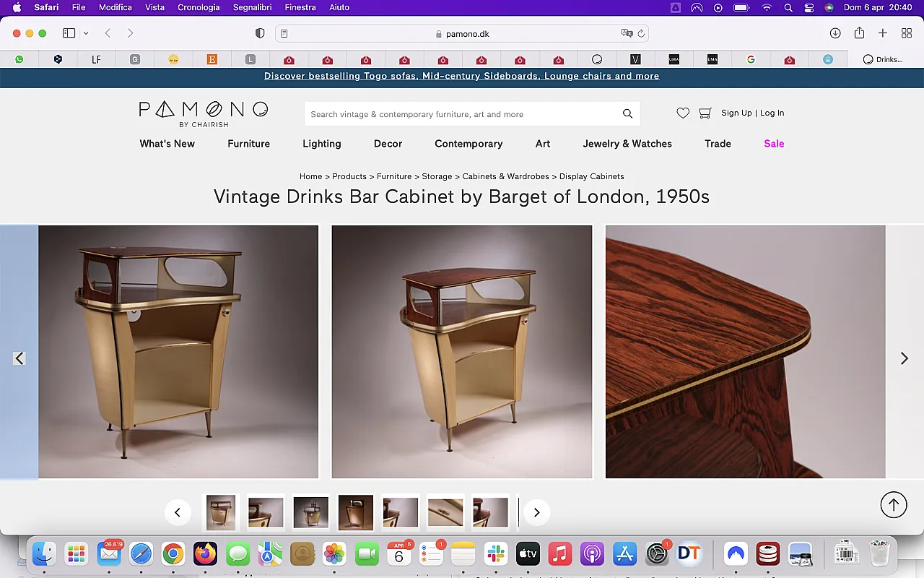Show the Safari tab overview

(x=907, y=33)
